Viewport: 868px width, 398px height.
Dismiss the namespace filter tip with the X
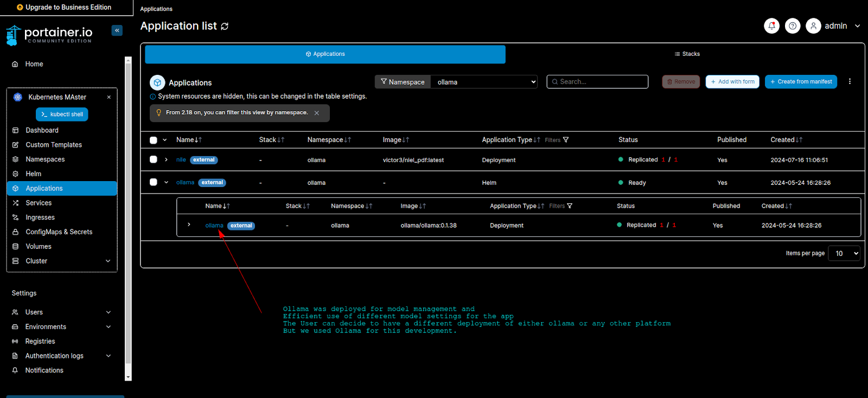(x=317, y=113)
